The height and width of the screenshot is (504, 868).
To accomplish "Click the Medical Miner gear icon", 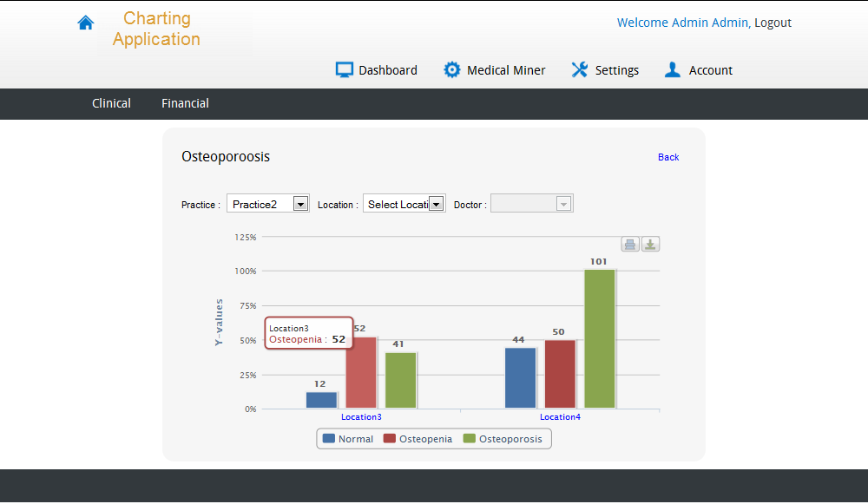I will [x=451, y=69].
